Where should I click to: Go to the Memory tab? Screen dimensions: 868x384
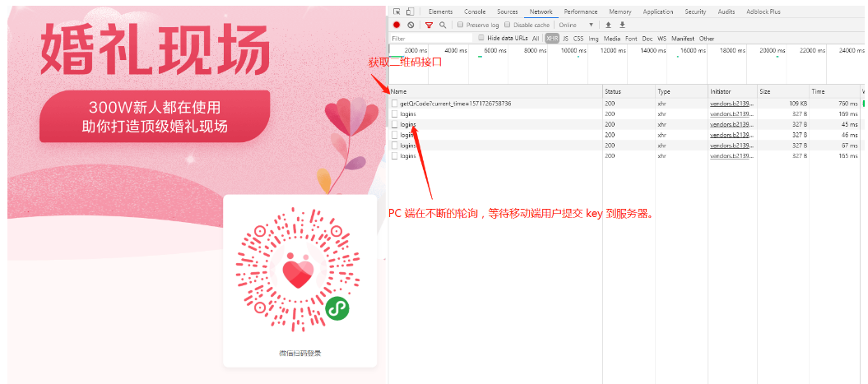click(620, 12)
